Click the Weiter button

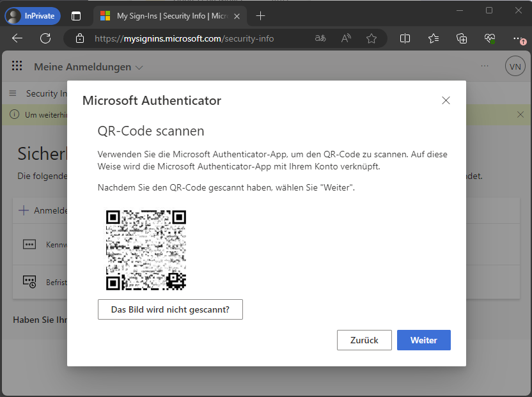coord(423,340)
